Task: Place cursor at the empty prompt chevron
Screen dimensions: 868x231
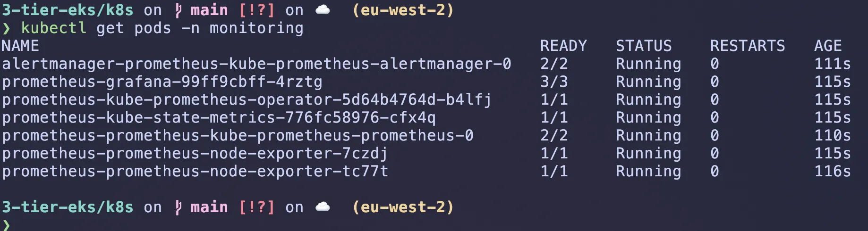Action: [x=6, y=225]
